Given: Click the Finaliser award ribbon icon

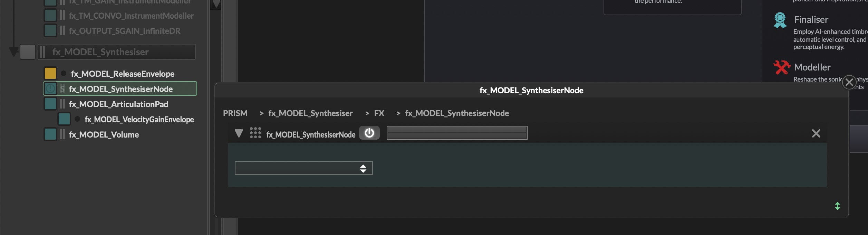Looking at the screenshot, I should click(780, 20).
